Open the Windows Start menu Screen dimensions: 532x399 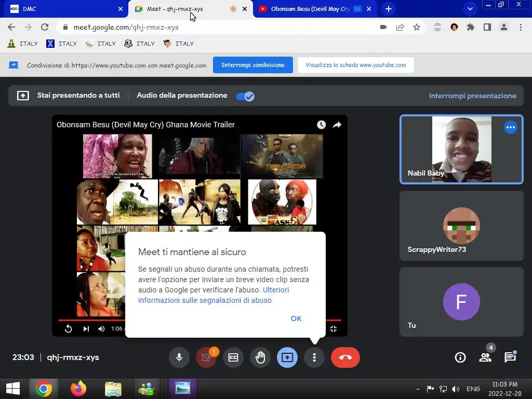(x=13, y=389)
